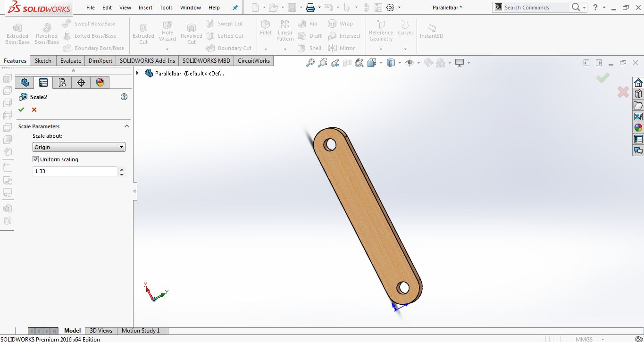This screenshot has height=342, width=644.
Task: Open the Scale about Origin dropdown
Action: pos(79,147)
